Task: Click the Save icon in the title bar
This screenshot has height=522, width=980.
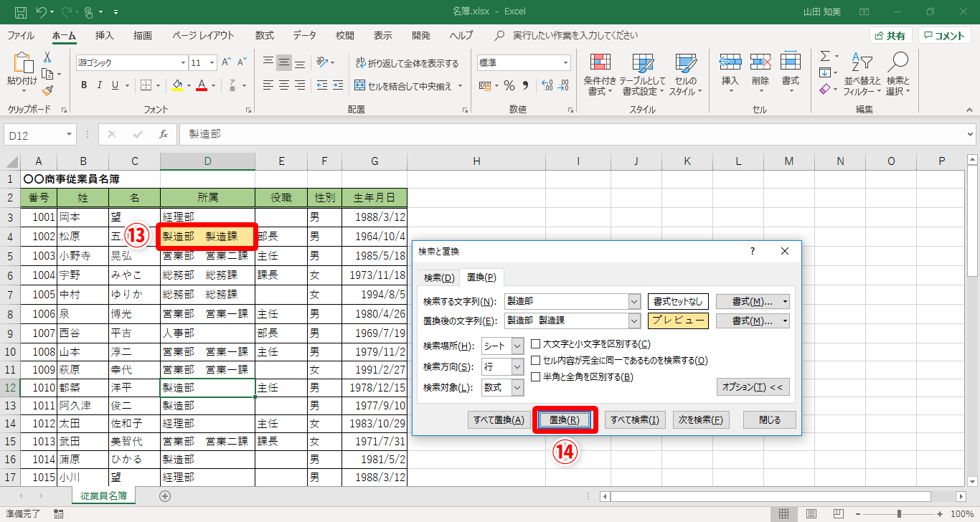Action: [x=21, y=12]
